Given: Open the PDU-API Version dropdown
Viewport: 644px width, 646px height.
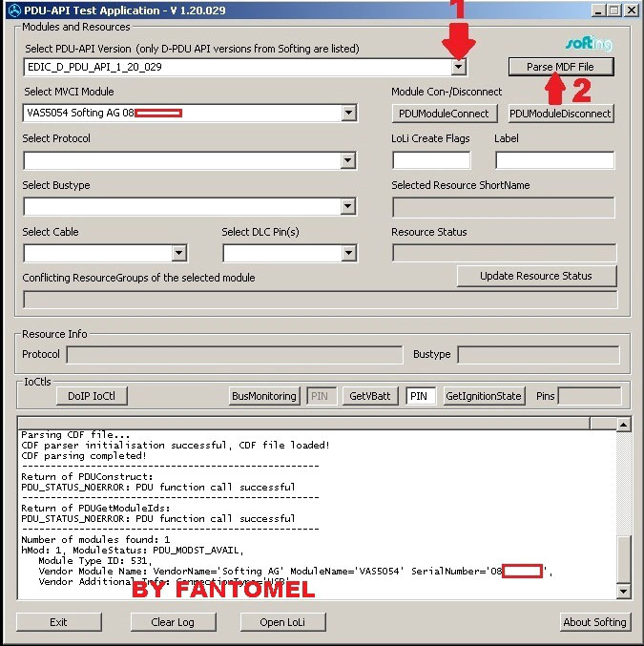Looking at the screenshot, I should coord(458,67).
